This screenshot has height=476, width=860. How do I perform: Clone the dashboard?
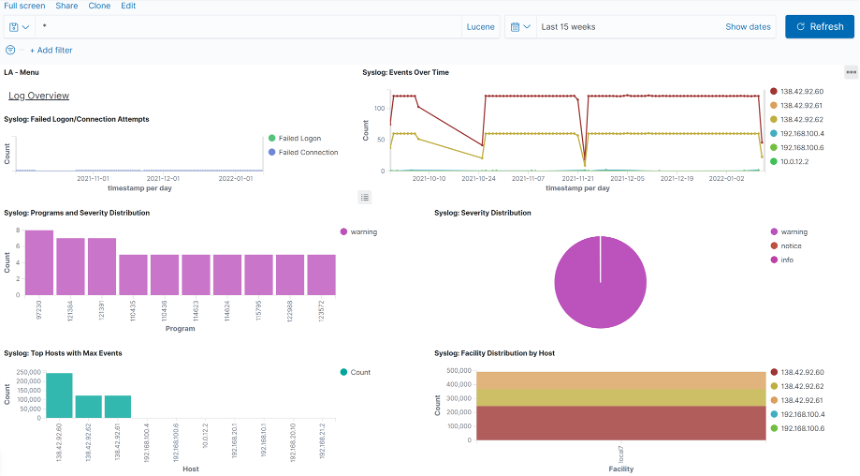point(99,5)
